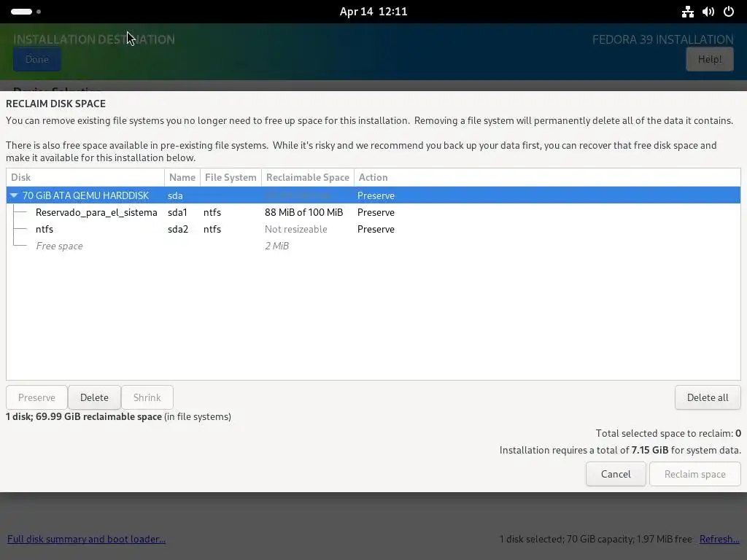Image resolution: width=747 pixels, height=560 pixels.
Task: Open the clock showing Apr 14 12:11
Action: tap(373, 12)
